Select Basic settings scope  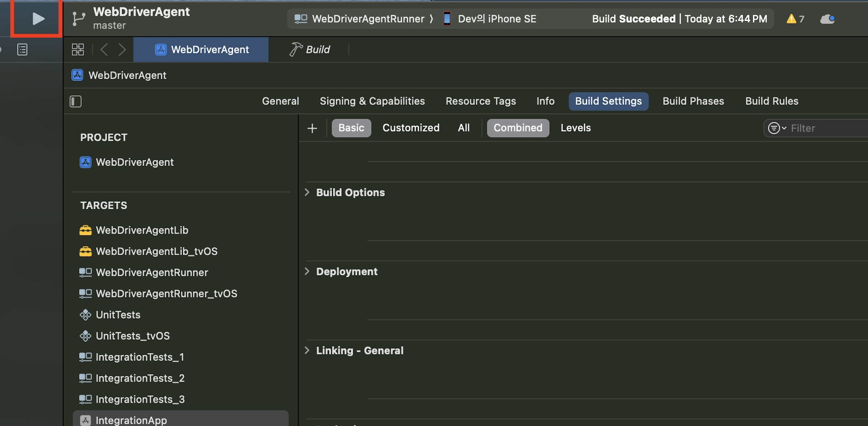[351, 128]
